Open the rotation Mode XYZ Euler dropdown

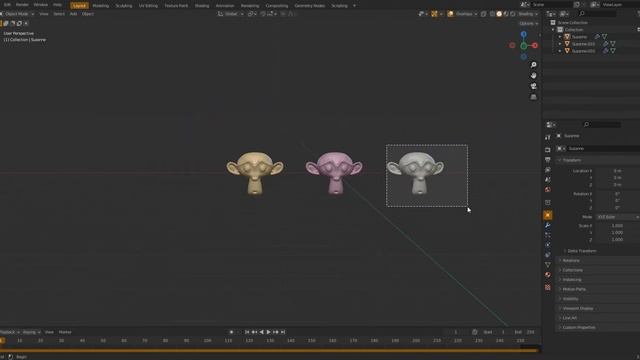(x=617, y=217)
